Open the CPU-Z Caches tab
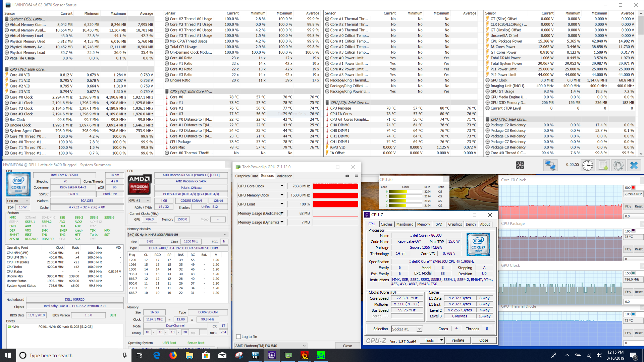 click(x=386, y=224)
